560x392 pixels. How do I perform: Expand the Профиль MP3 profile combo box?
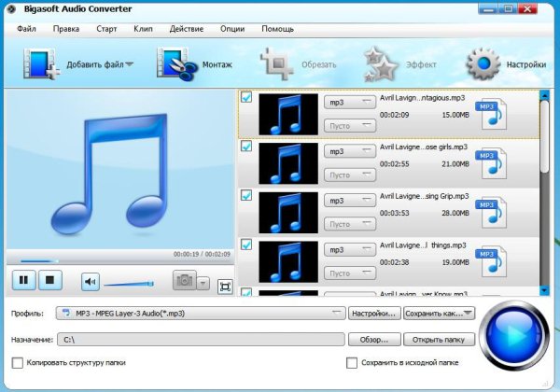pyautogui.click(x=201, y=314)
